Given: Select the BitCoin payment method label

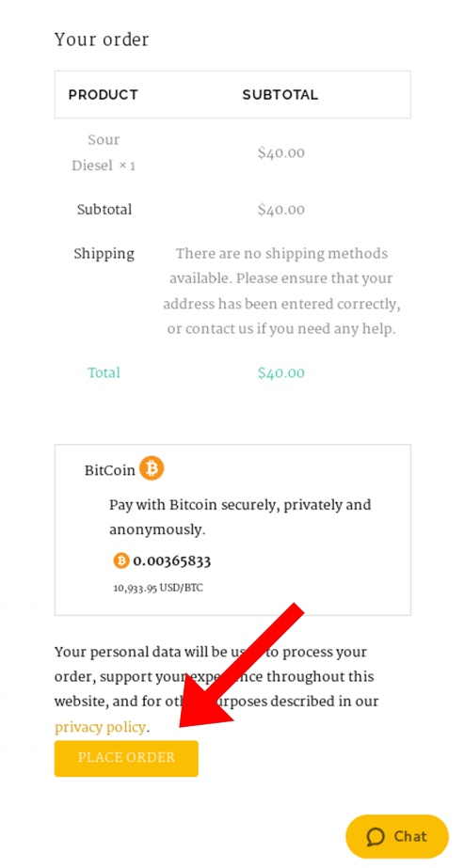Looking at the screenshot, I should [109, 470].
